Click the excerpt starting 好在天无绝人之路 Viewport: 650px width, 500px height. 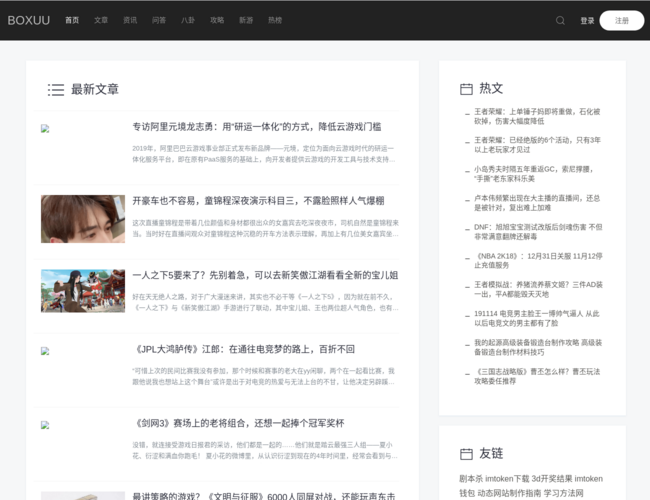(265, 302)
